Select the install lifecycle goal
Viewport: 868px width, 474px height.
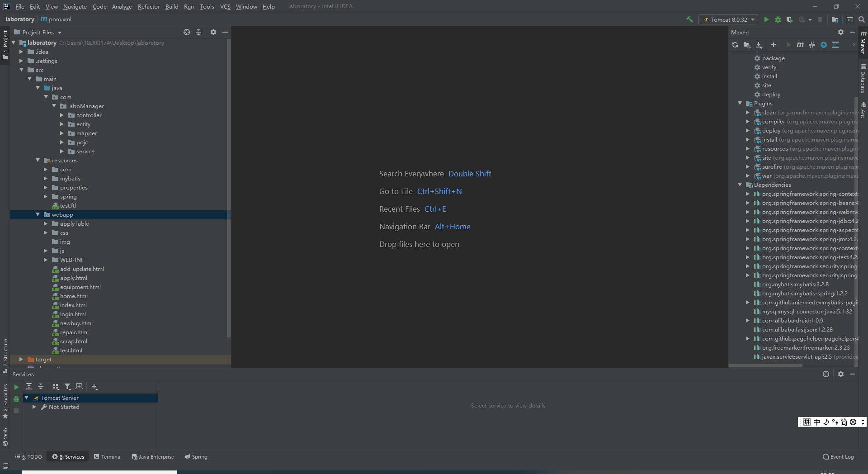[x=769, y=76]
